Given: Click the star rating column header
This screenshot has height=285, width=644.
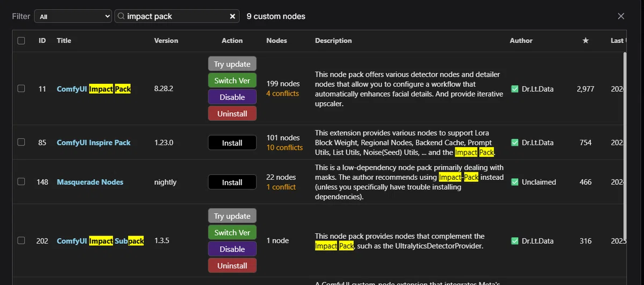Looking at the screenshot, I should [x=586, y=40].
